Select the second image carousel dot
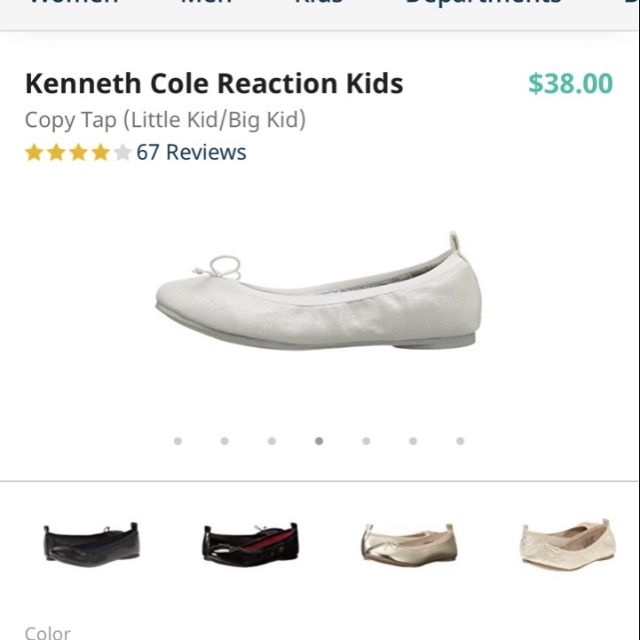Image resolution: width=640 pixels, height=640 pixels. click(225, 440)
